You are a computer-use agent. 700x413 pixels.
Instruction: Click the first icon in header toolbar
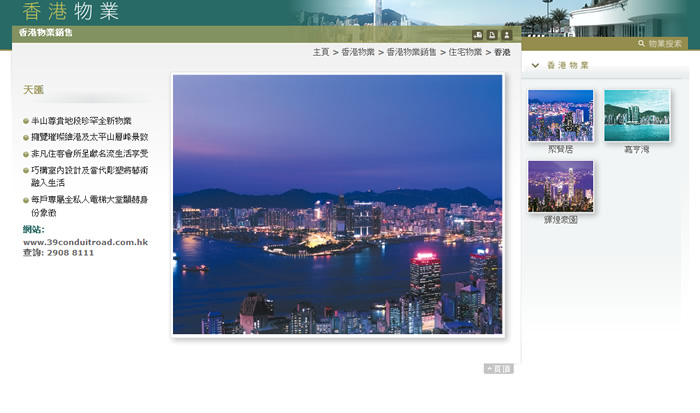478,34
